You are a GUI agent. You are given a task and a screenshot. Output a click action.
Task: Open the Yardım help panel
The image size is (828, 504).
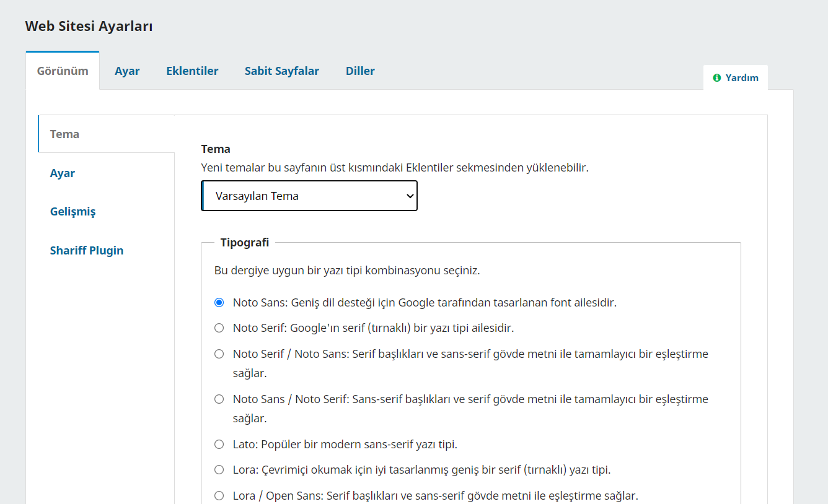(736, 78)
